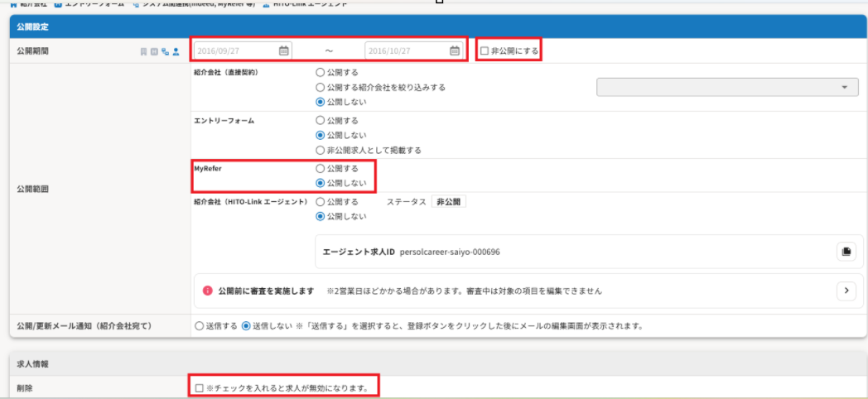Expand the review notice with chevron arrow
This screenshot has width=868, height=399.
click(846, 291)
